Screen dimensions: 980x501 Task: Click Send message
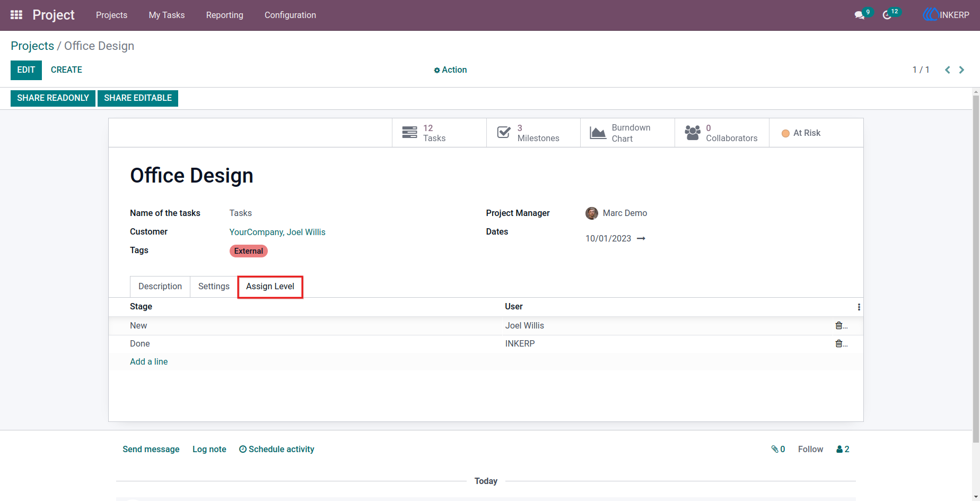click(x=151, y=449)
